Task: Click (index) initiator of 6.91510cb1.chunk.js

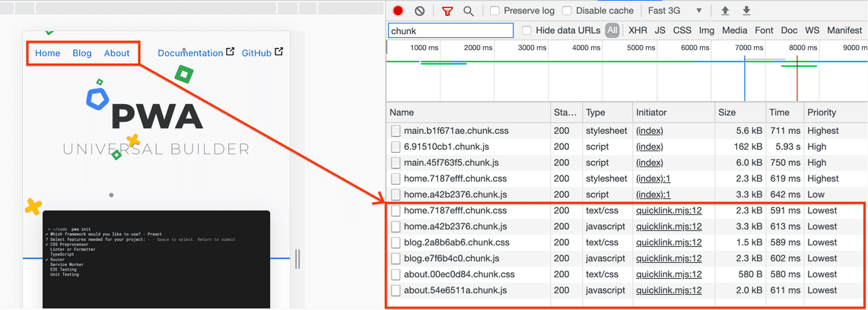Action: click(650, 147)
